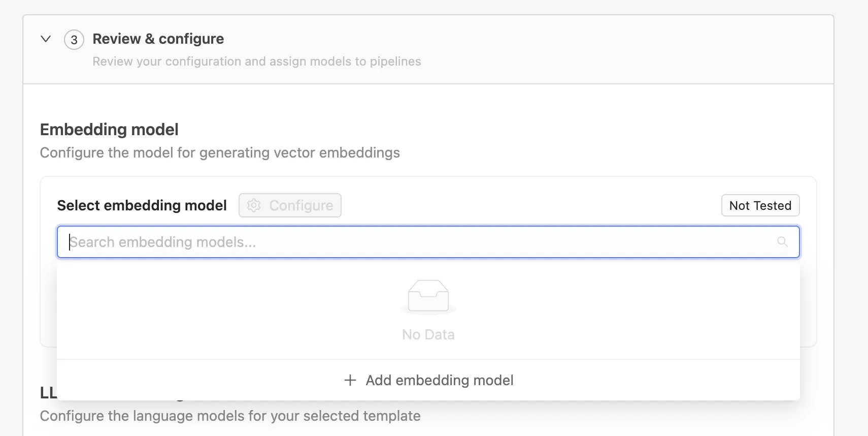868x436 pixels.
Task: Click the chevron beside Review & configure
Action: [x=46, y=39]
